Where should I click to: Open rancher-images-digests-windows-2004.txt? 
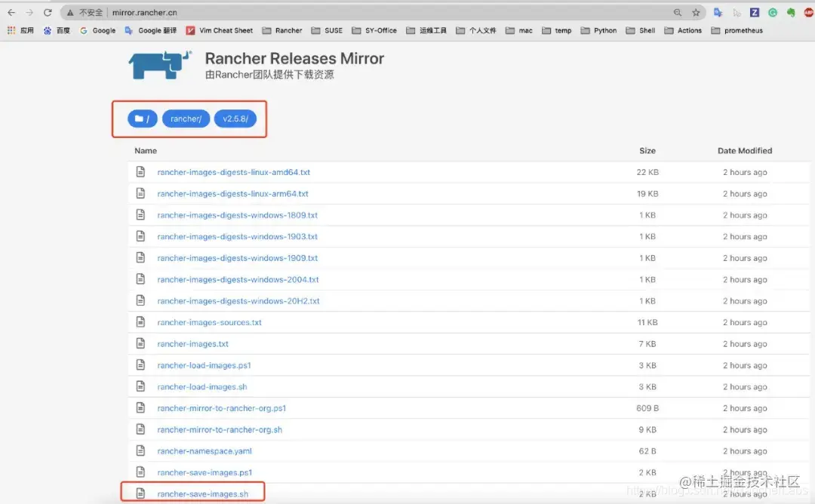(x=238, y=279)
